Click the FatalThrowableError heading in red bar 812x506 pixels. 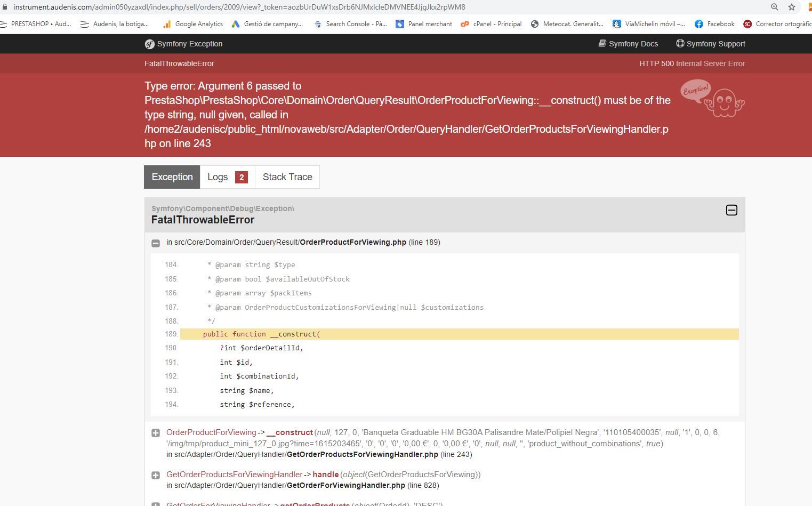tap(179, 63)
